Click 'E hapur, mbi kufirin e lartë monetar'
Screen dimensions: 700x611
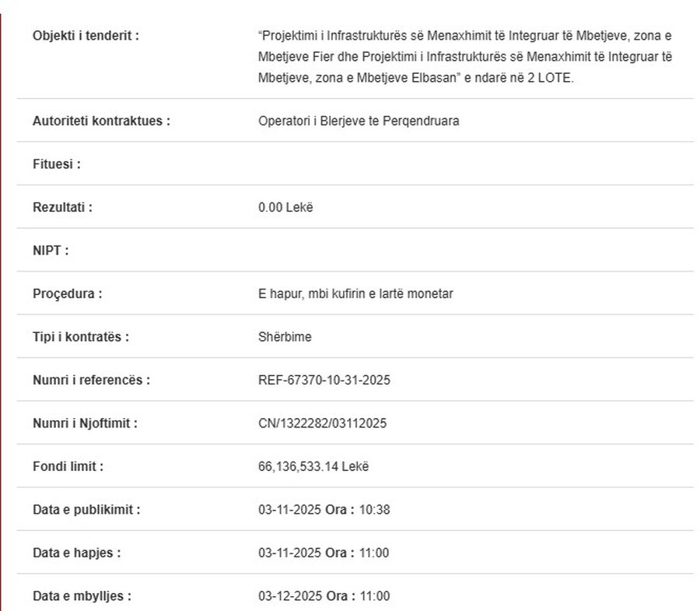pyautogui.click(x=355, y=294)
